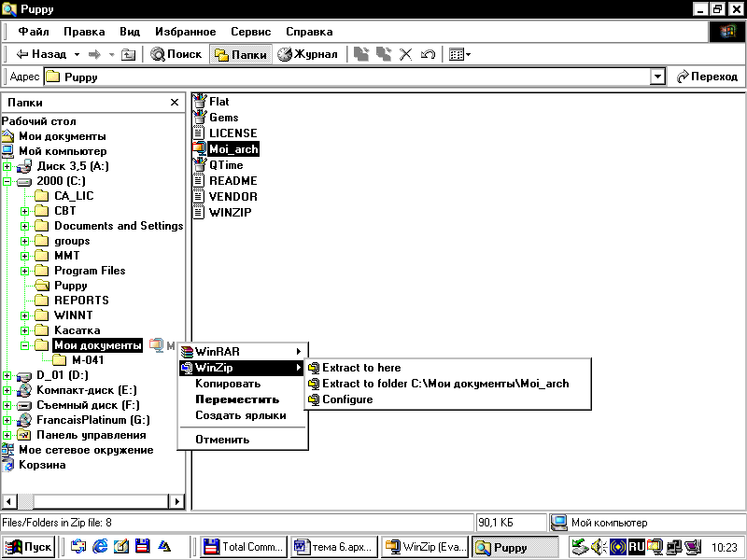This screenshot has width=747, height=560.
Task: Open the Правка menu
Action: 84,32
